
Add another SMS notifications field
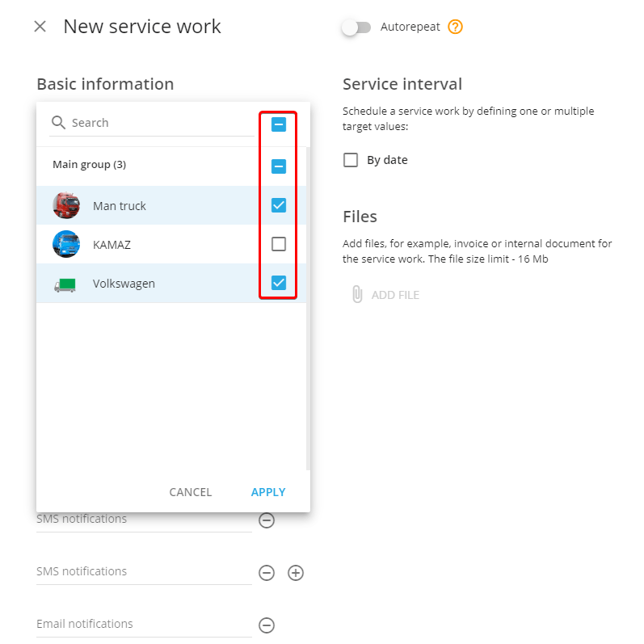click(x=296, y=573)
